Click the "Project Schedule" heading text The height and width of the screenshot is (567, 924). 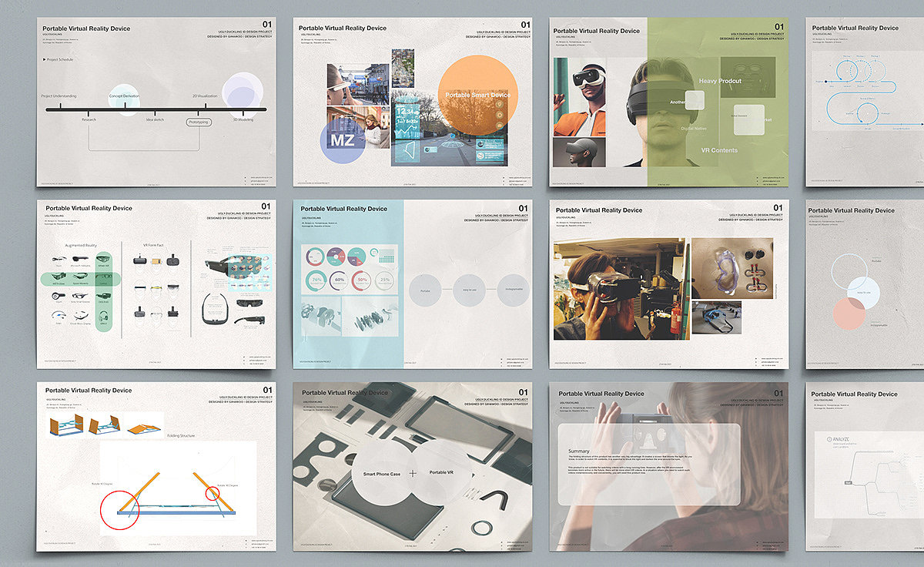pyautogui.click(x=62, y=59)
